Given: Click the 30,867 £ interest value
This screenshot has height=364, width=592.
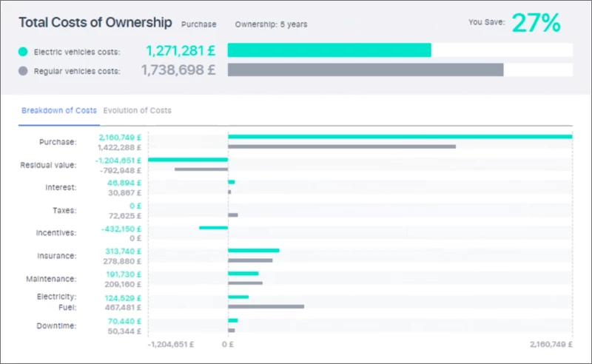Looking at the screenshot, I should point(124,193).
